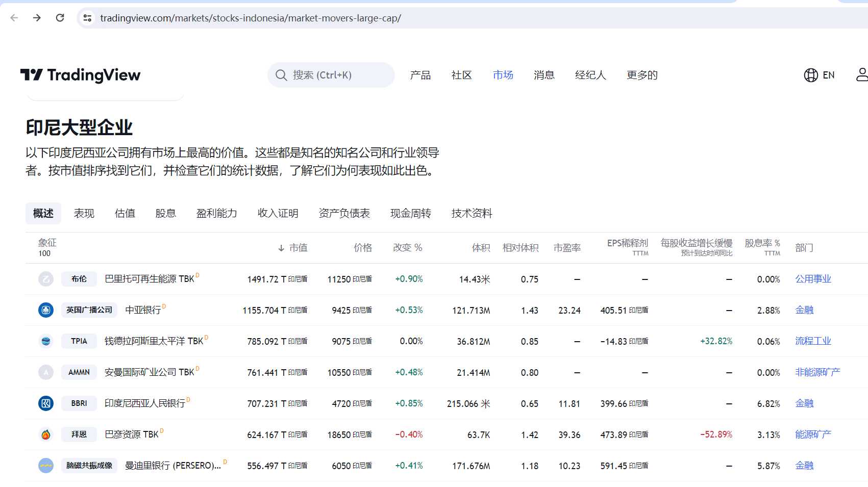Image resolution: width=868 pixels, height=487 pixels.
Task: Reload the page with the refresh icon
Action: pos(60,18)
